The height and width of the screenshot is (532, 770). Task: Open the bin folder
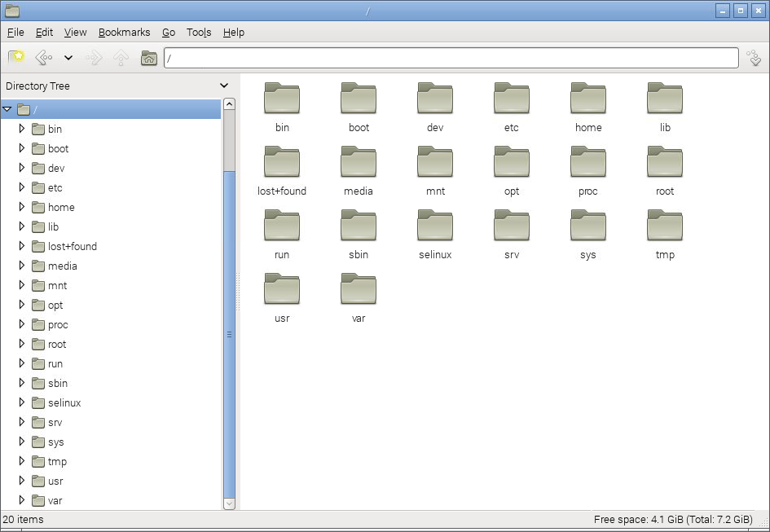[281, 99]
